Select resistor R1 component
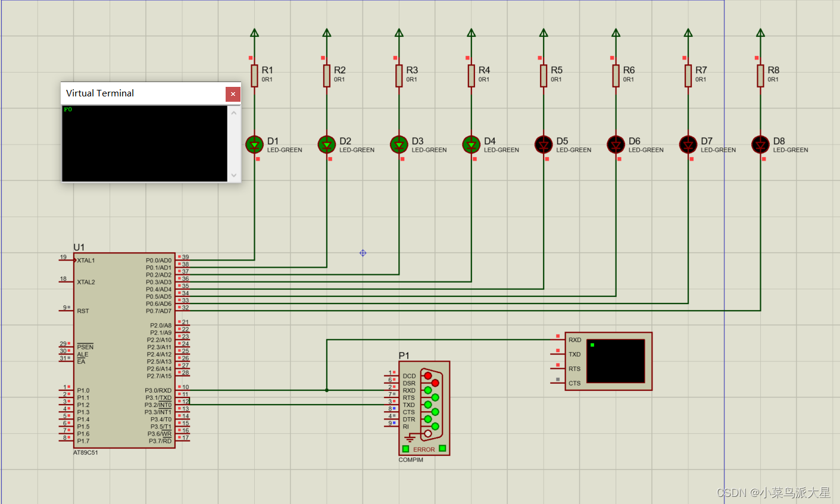840x504 pixels. pyautogui.click(x=254, y=76)
